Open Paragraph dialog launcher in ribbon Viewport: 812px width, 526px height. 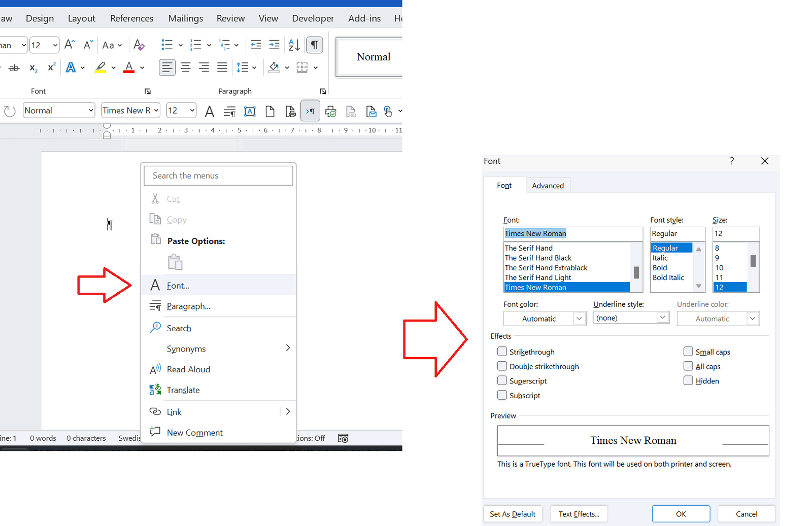(323, 91)
